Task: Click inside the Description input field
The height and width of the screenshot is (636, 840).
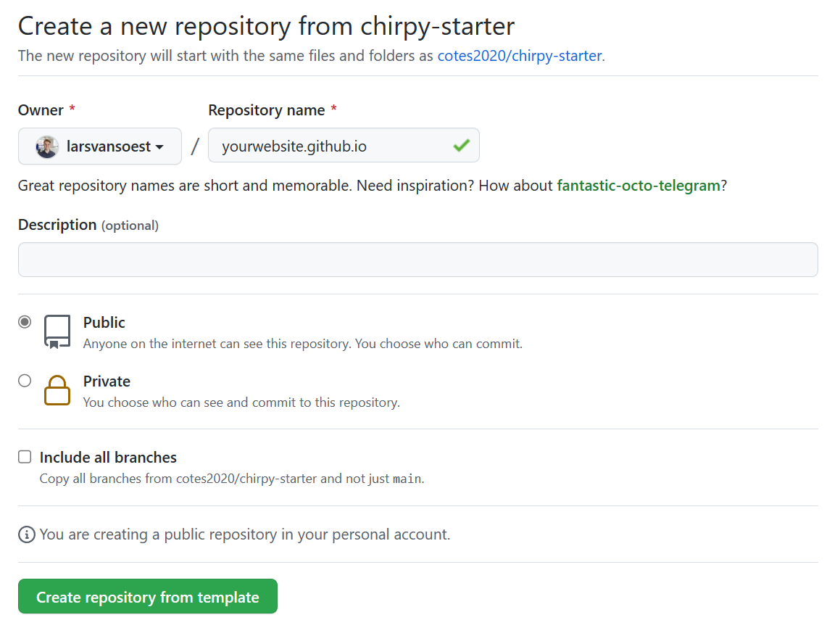Action: point(417,259)
